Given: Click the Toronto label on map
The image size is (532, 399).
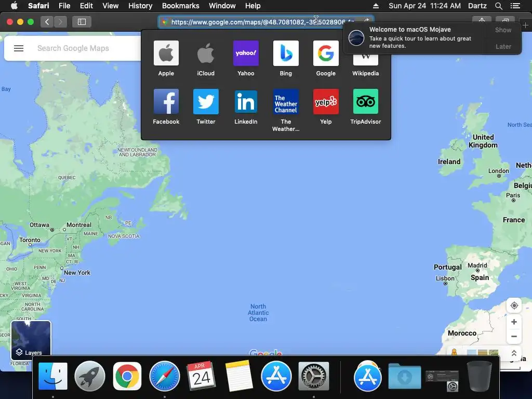Looking at the screenshot, I should pos(30,240).
